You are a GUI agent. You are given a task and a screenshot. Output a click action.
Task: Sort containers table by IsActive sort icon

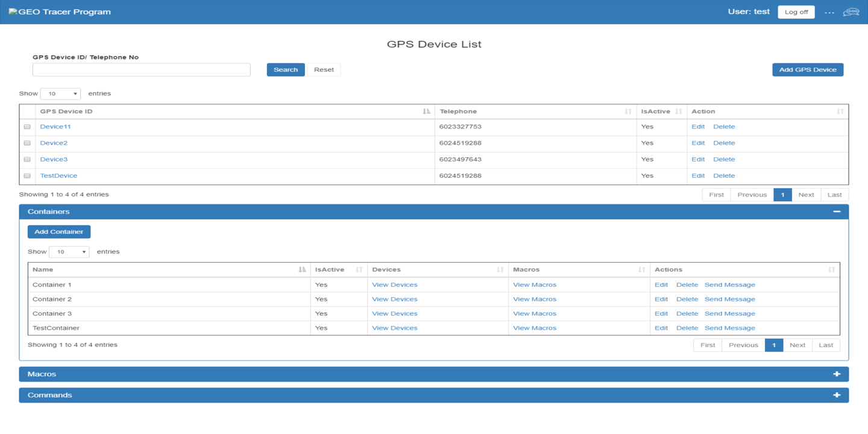(359, 269)
